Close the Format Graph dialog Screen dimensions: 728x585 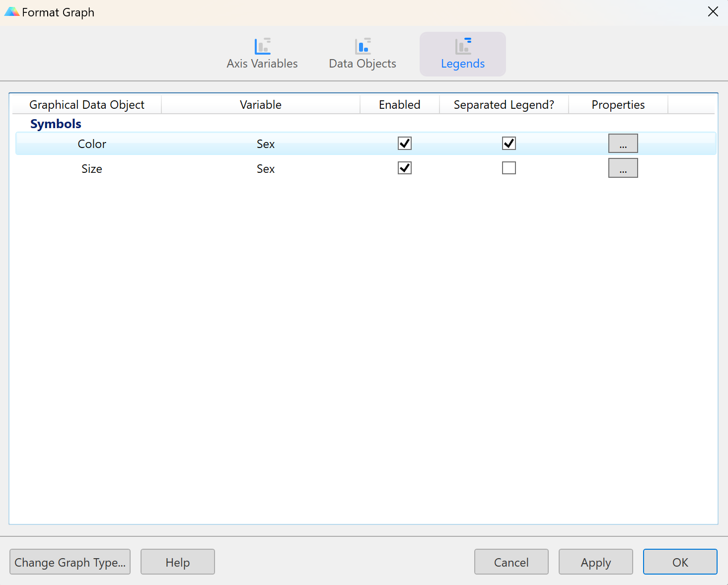click(713, 12)
